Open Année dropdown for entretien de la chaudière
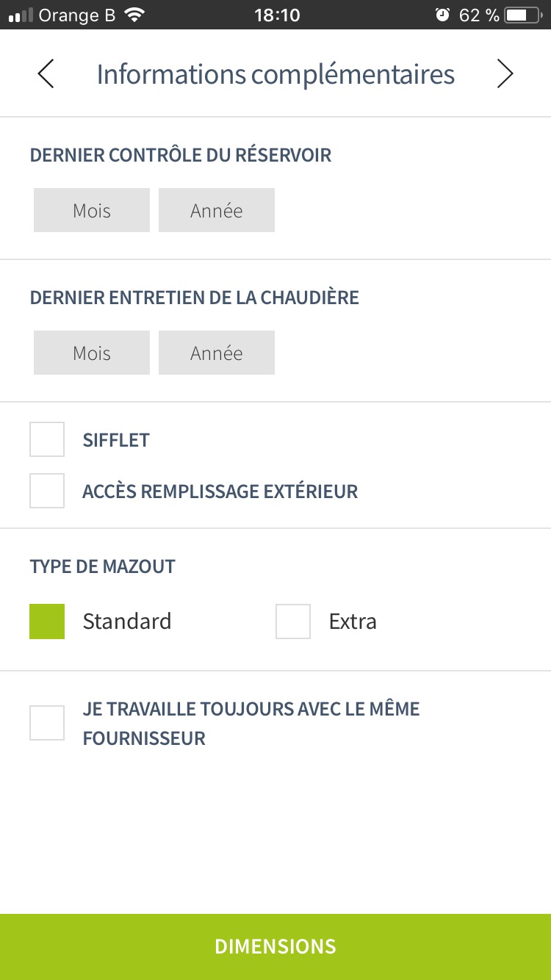The image size is (551, 980). pos(217,353)
